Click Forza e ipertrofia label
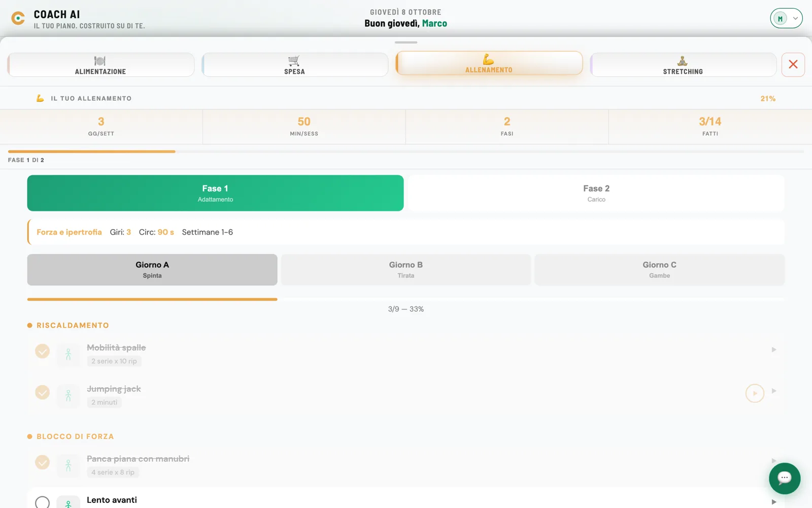Image resolution: width=812 pixels, height=508 pixels. (69, 232)
